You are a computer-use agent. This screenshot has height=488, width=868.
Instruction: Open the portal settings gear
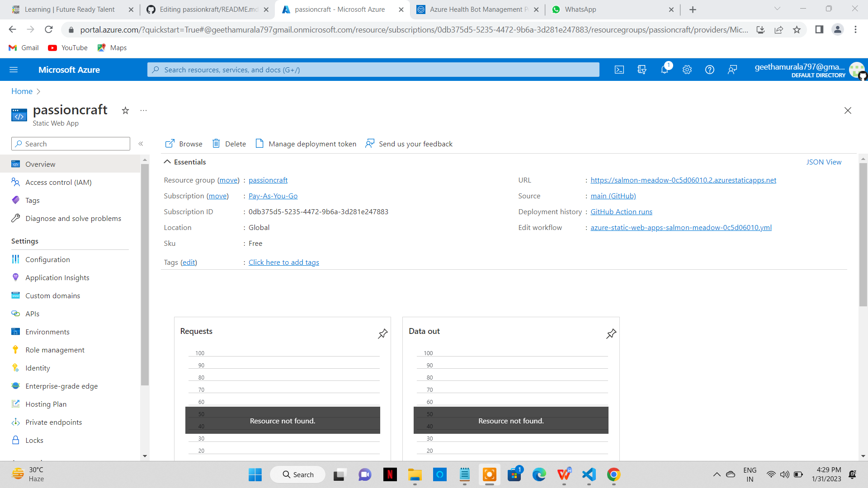point(687,70)
